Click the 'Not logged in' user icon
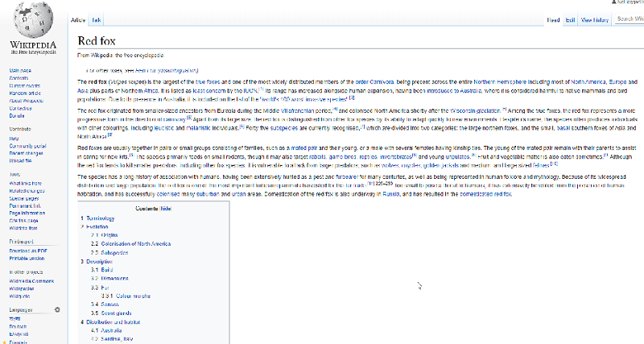Screen dimensions: 644x344 click(x=613, y=2)
